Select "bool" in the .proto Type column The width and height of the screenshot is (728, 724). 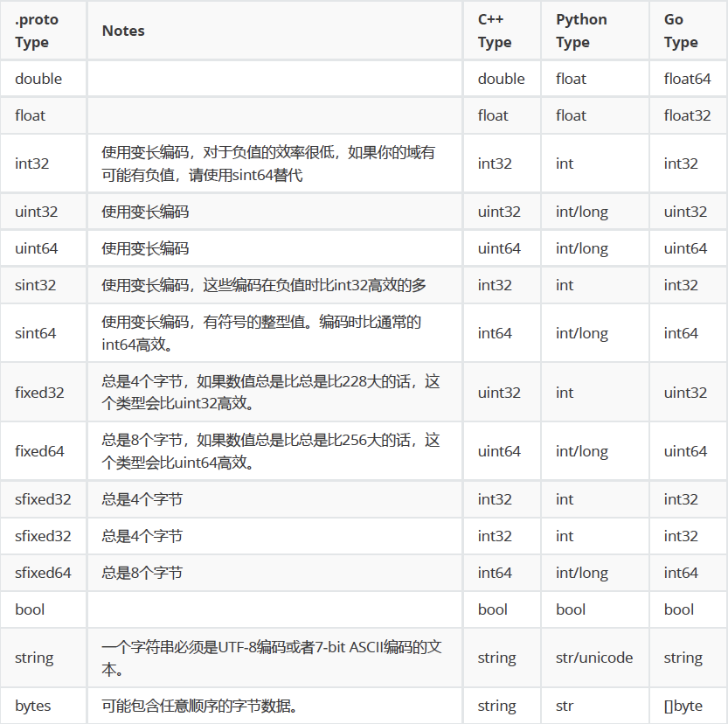(30, 609)
